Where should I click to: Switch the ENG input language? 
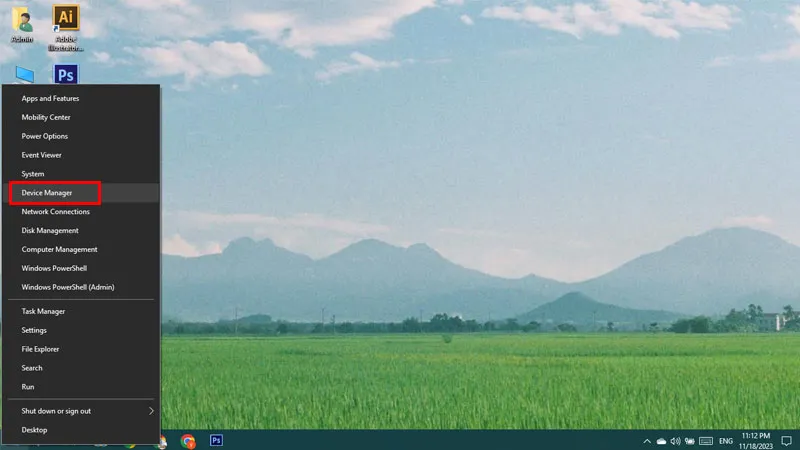pyautogui.click(x=726, y=441)
